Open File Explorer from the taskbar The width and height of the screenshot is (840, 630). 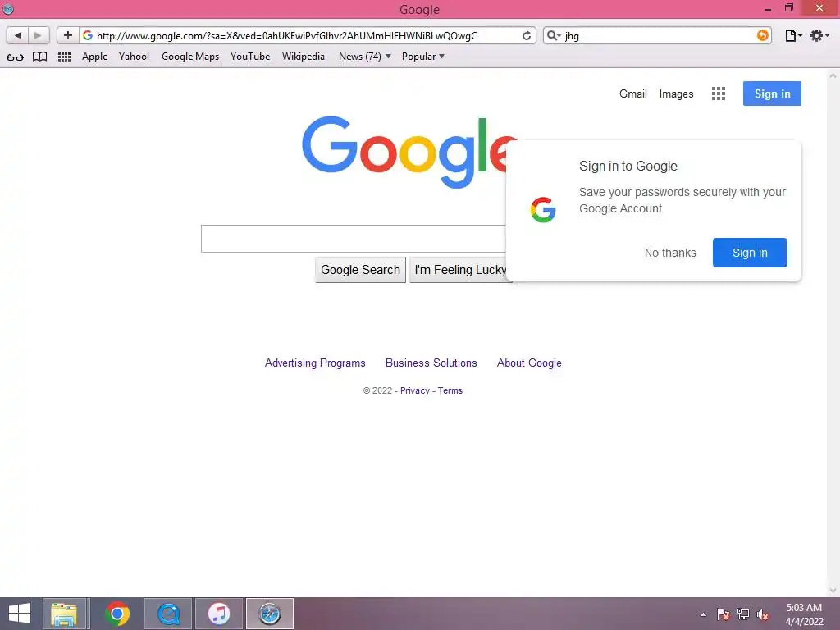tap(64, 614)
